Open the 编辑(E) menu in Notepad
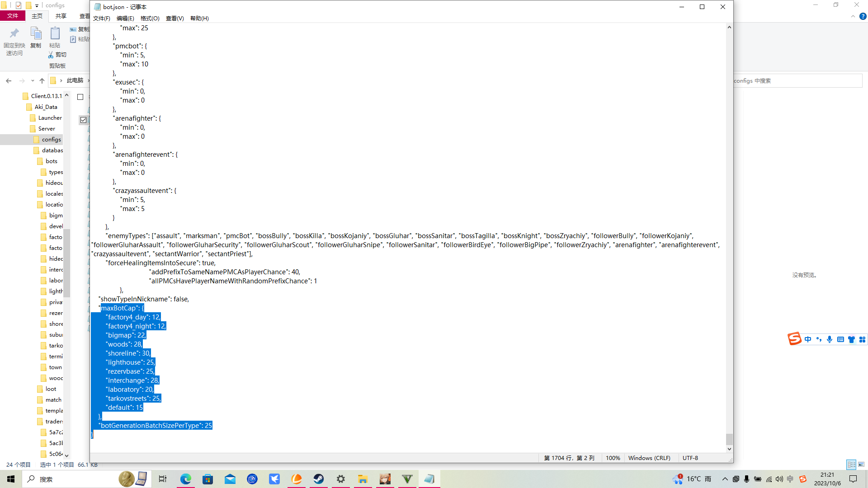The image size is (868, 488). [x=125, y=19]
